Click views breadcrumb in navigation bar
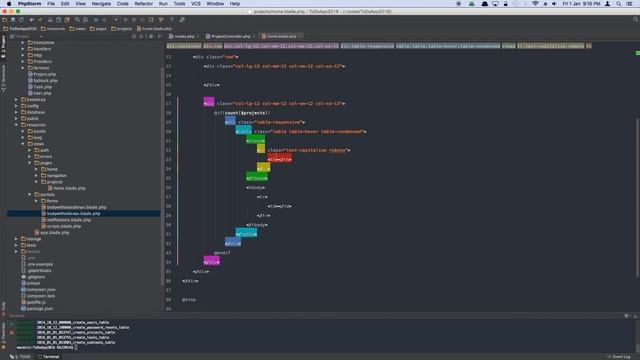This screenshot has width=640, height=360. 78,29
